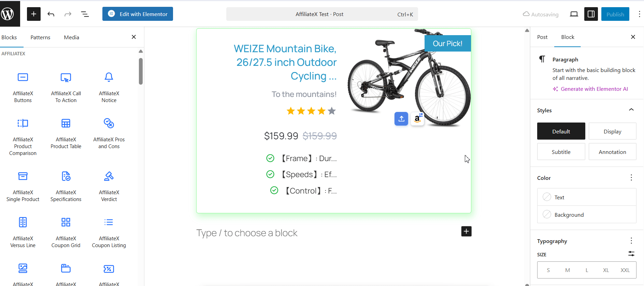Open the preview options with the desktop icon
The height and width of the screenshot is (286, 644).
pyautogui.click(x=574, y=14)
